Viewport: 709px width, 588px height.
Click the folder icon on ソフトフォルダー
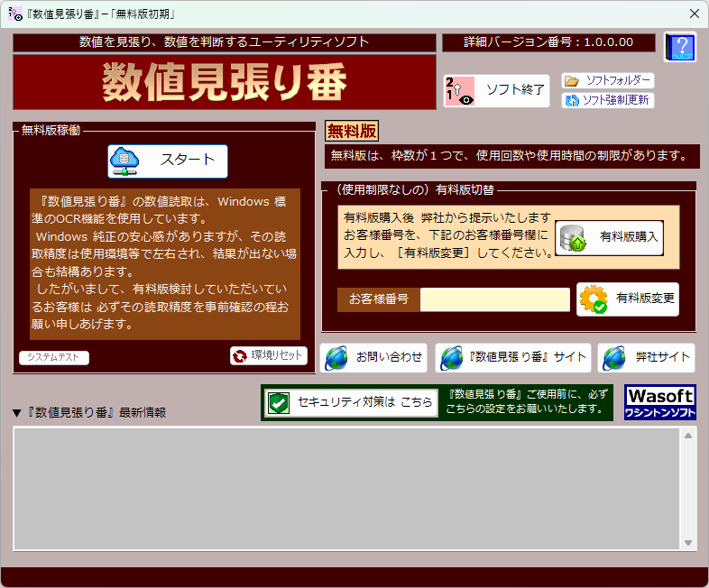[572, 81]
